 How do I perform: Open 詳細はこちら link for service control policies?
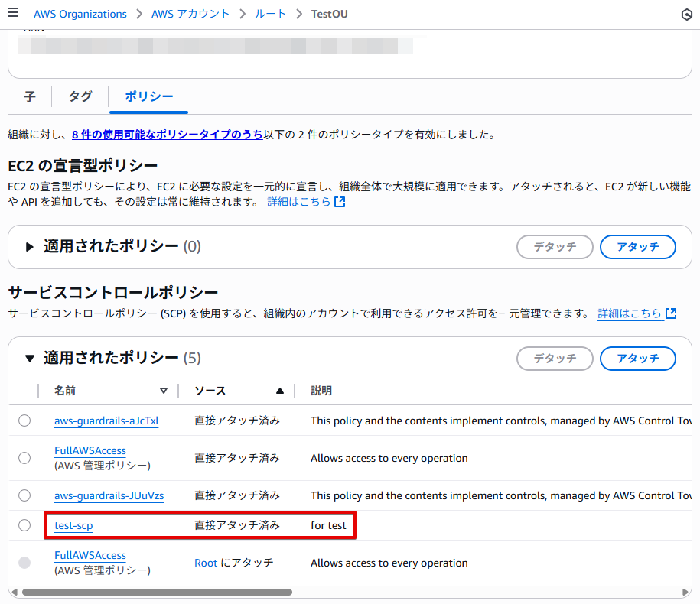tap(630, 313)
